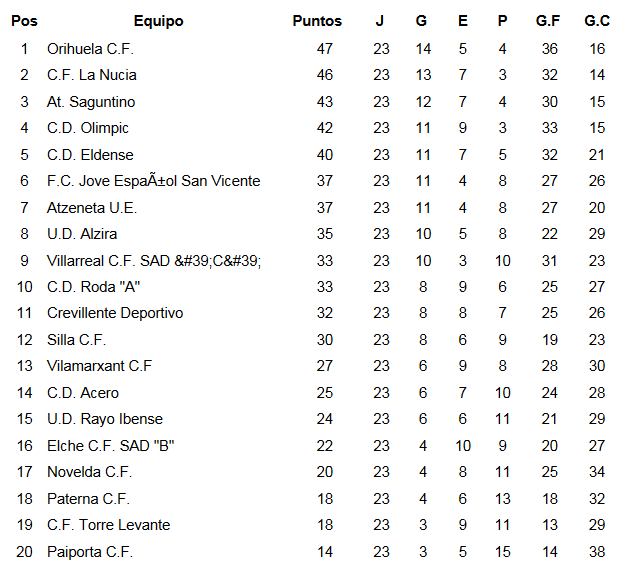Click the Equipo column header
This screenshot has width=629, height=574.
(x=158, y=21)
